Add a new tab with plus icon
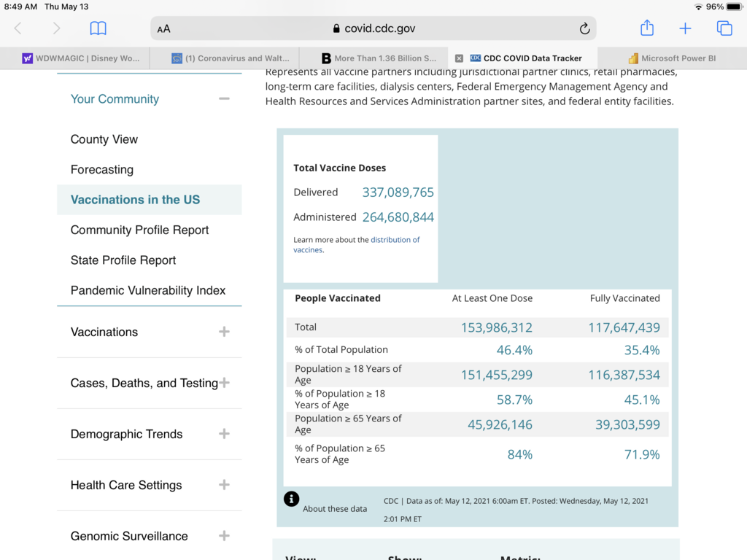 tap(685, 28)
